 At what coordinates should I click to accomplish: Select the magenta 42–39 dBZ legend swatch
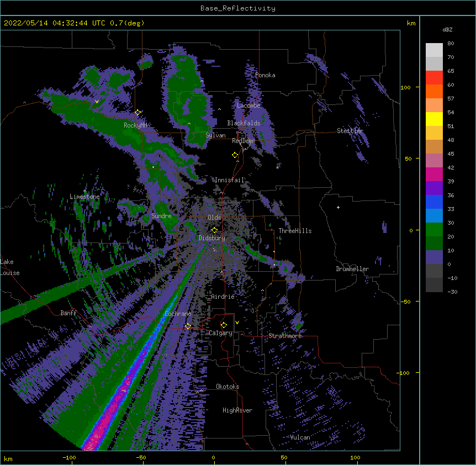point(434,174)
